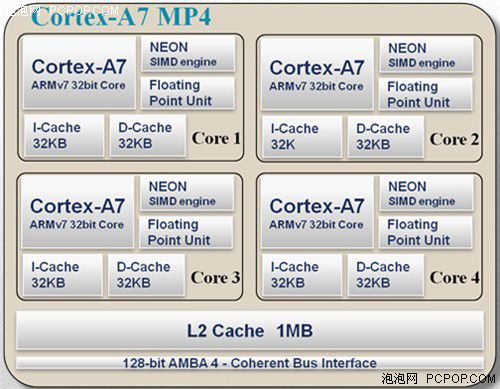Screen dimensions: 500x389
Task: Select Core 3 I-Cache 32KB block
Action: (62, 275)
